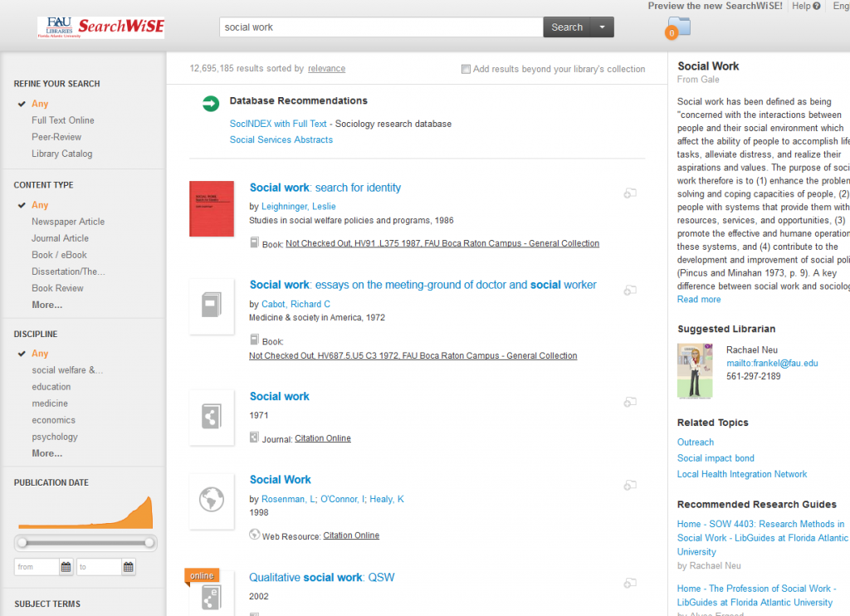Open the red book cover thumbnail

click(212, 208)
